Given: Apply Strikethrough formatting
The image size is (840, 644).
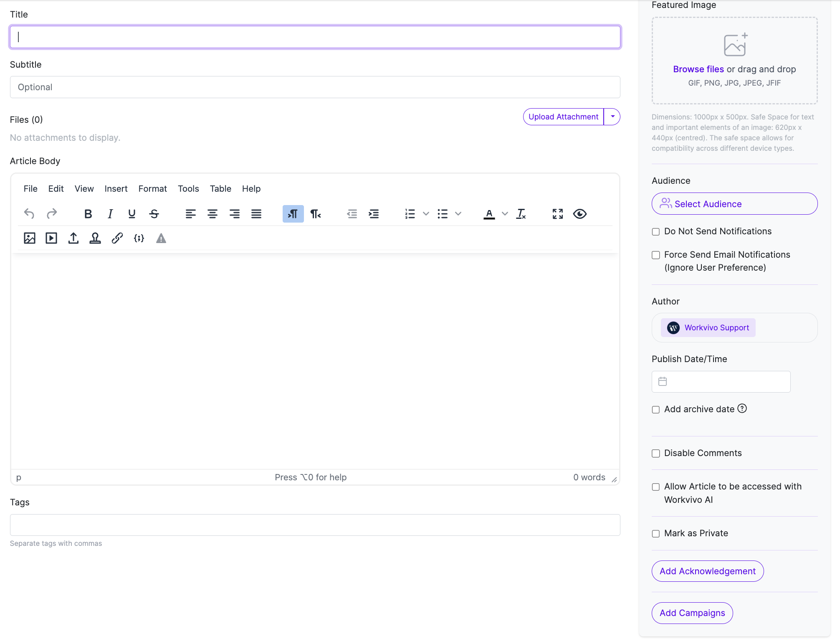Looking at the screenshot, I should tap(154, 214).
